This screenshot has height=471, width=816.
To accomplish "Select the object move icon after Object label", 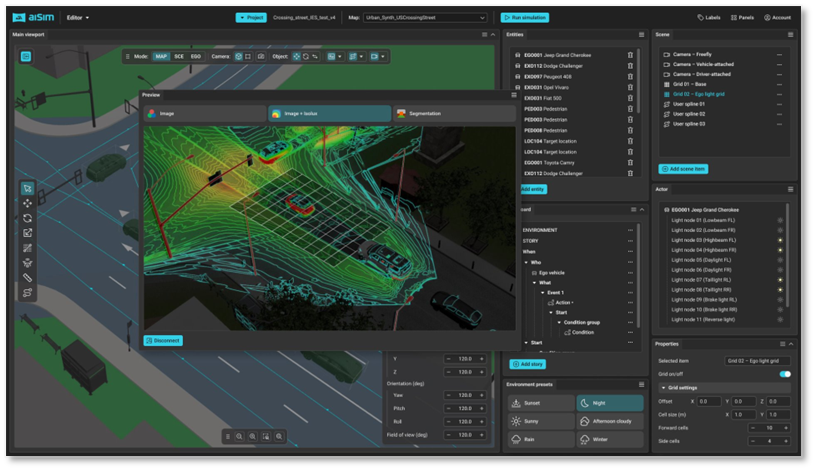I will (x=296, y=57).
